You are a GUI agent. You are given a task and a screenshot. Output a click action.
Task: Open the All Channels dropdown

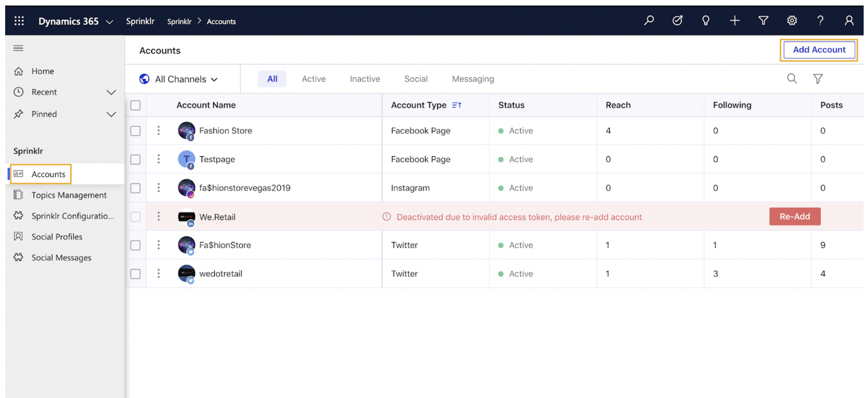179,79
